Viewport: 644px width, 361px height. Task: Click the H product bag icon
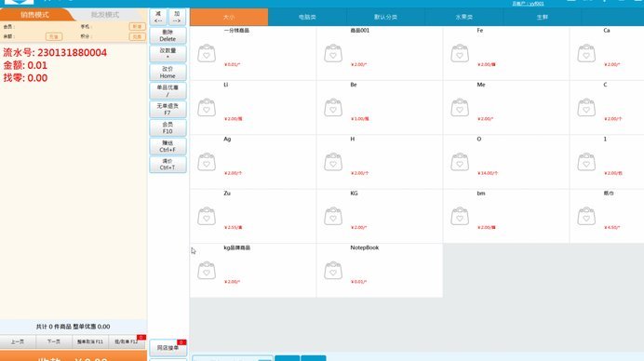click(x=332, y=162)
